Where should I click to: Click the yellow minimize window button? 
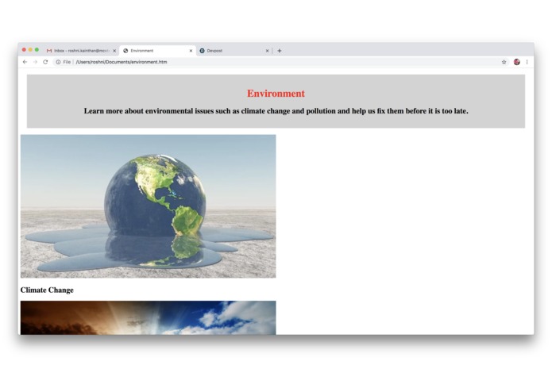(30, 50)
